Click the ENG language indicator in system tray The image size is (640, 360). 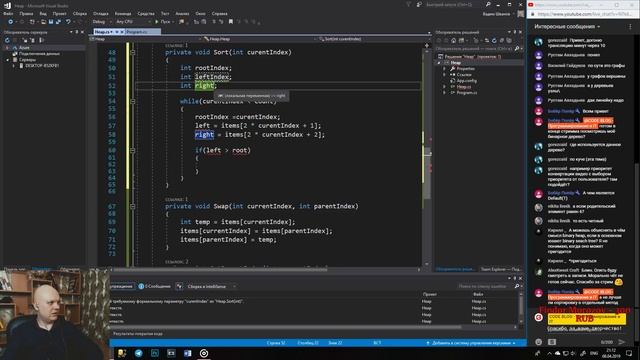click(x=594, y=353)
